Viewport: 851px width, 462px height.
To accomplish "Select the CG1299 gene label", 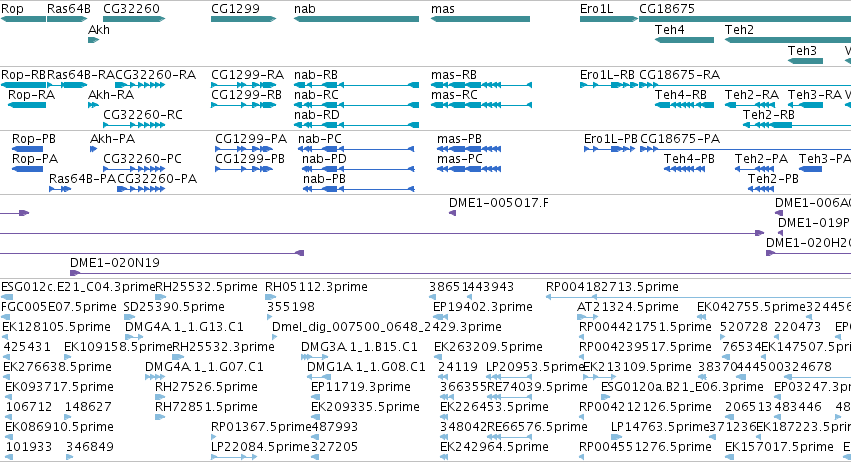I will 236,9.
